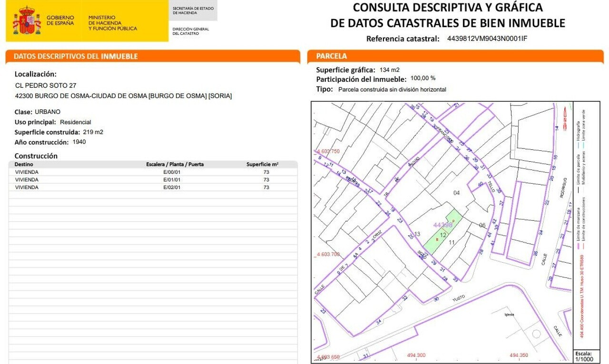Click block number '44398' on the map
Image resolution: width=609 pixels, height=364 pixels.
point(442,225)
